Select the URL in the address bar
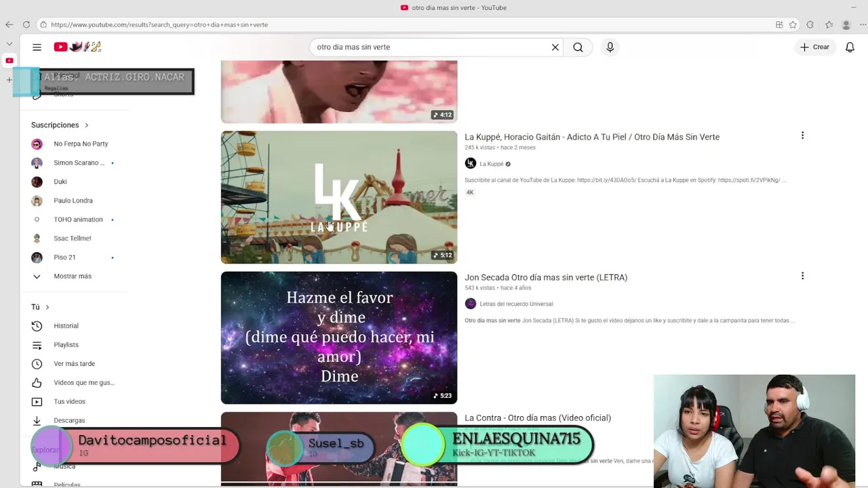868x488 pixels. click(x=159, y=24)
